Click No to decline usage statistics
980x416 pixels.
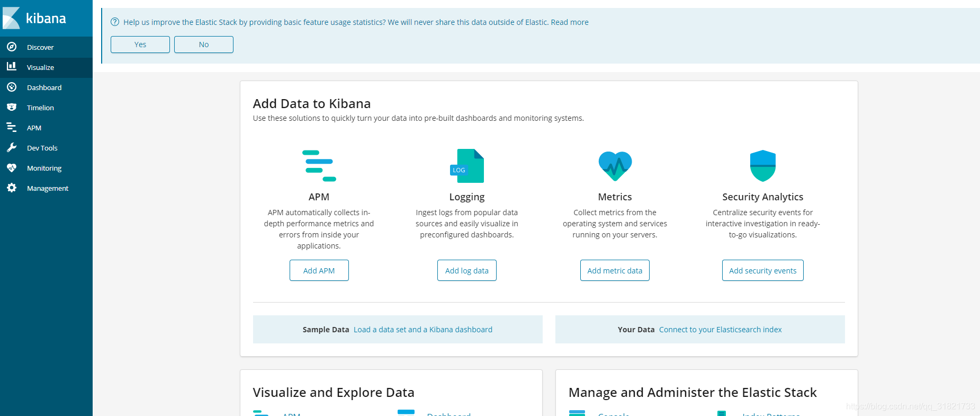[x=204, y=45]
